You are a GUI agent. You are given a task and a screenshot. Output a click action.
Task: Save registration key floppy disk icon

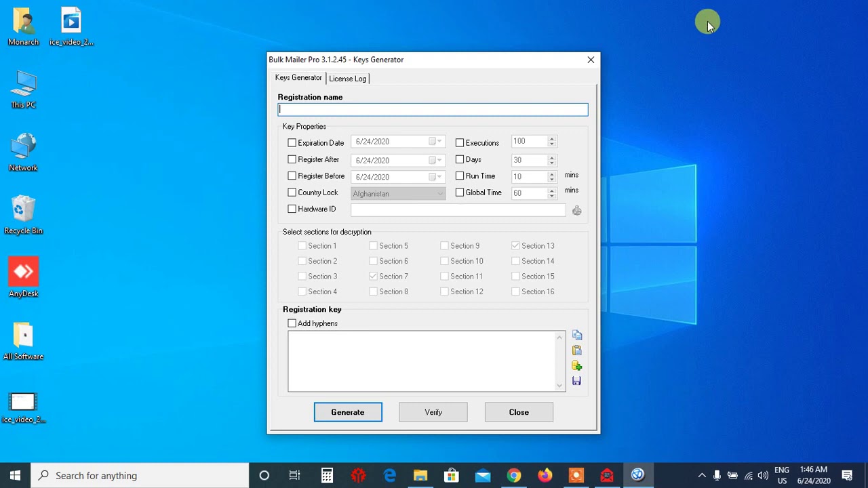coord(577,381)
